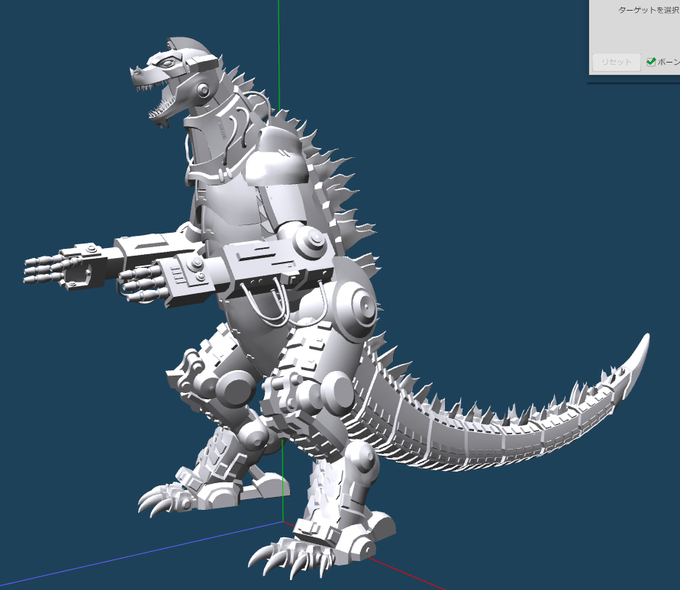
Task: Click the リセット button
Action: tap(616, 62)
